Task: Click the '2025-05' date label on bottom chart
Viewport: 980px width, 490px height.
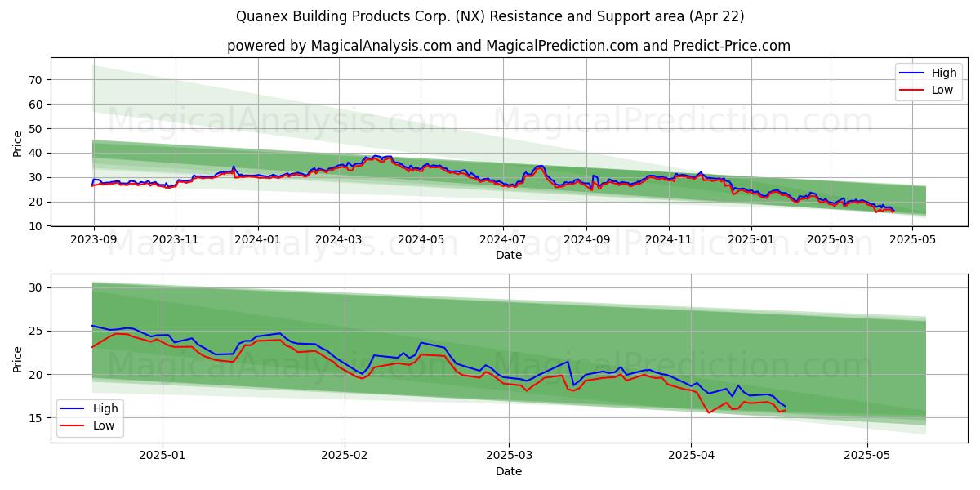Action: point(867,456)
